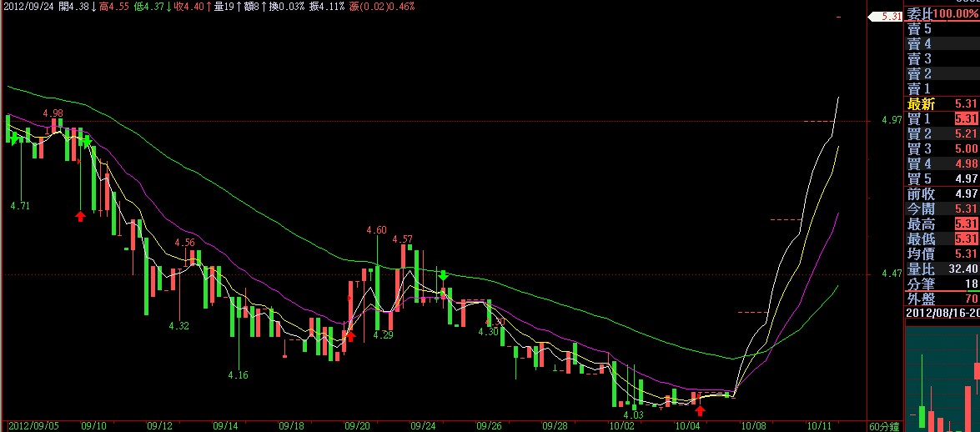Click the 4.16 low price label
The width and height of the screenshot is (980, 432).
pos(239,375)
